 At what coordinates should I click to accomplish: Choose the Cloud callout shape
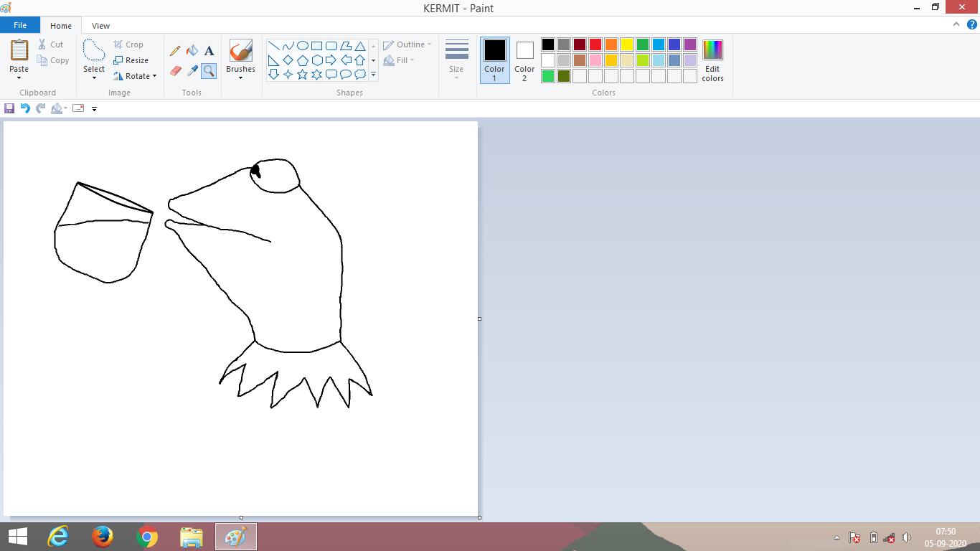(x=359, y=74)
